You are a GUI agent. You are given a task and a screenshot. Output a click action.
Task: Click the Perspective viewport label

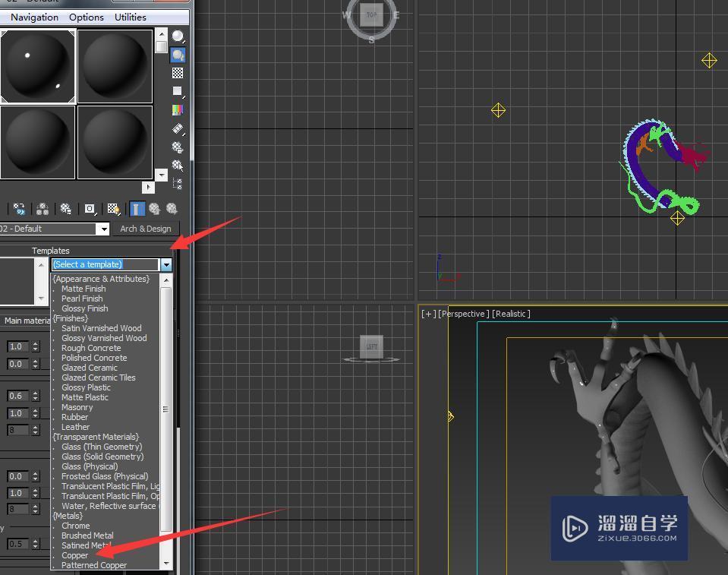pos(464,314)
